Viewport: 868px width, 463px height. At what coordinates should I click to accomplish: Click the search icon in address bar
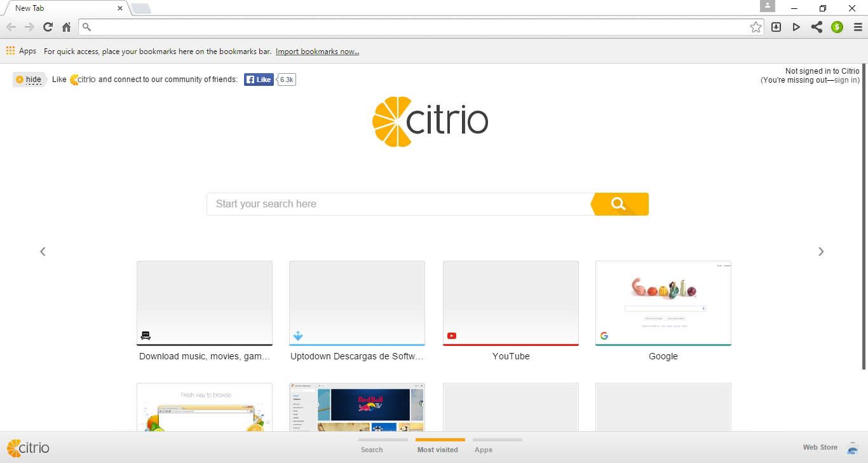(87, 27)
